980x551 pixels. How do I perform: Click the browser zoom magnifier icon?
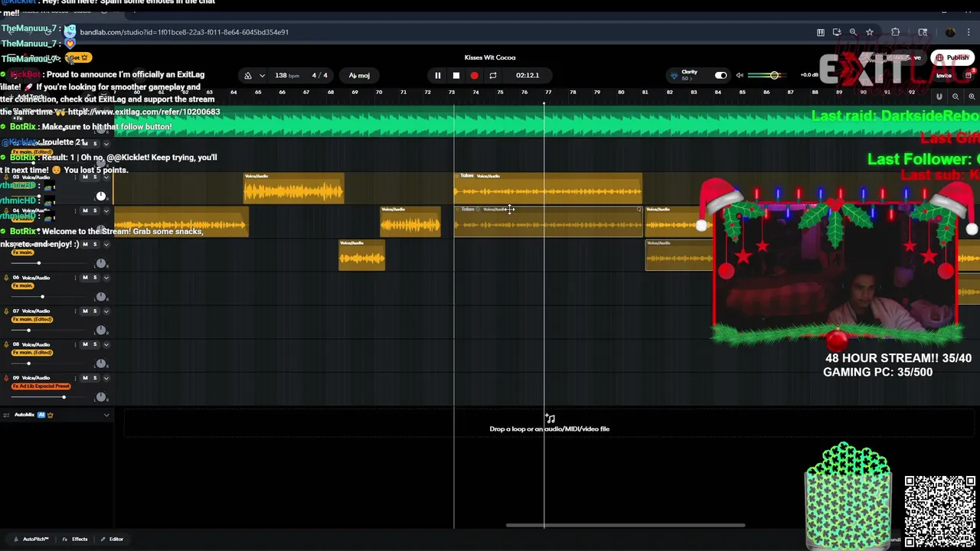(853, 32)
